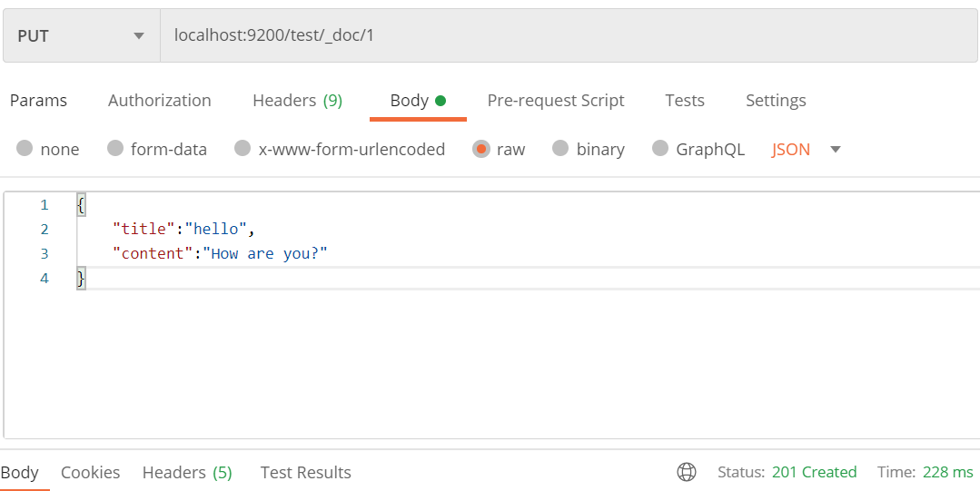Open the PUT method dropdown
The width and height of the screenshot is (980, 491).
81,36
